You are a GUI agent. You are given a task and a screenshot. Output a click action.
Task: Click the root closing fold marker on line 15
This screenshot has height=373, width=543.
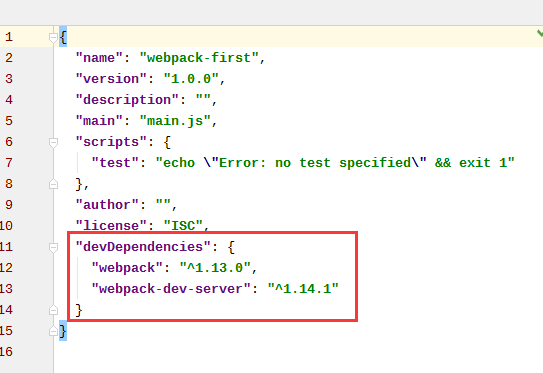[x=53, y=331]
